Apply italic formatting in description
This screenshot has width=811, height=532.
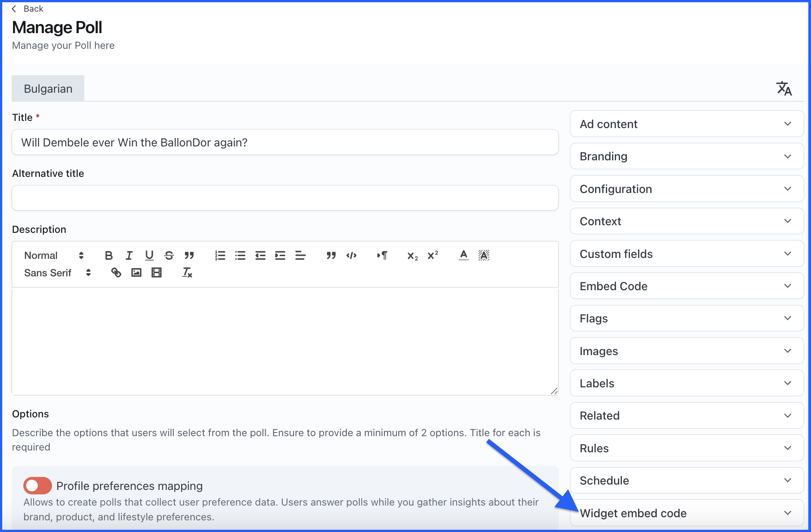click(x=129, y=255)
